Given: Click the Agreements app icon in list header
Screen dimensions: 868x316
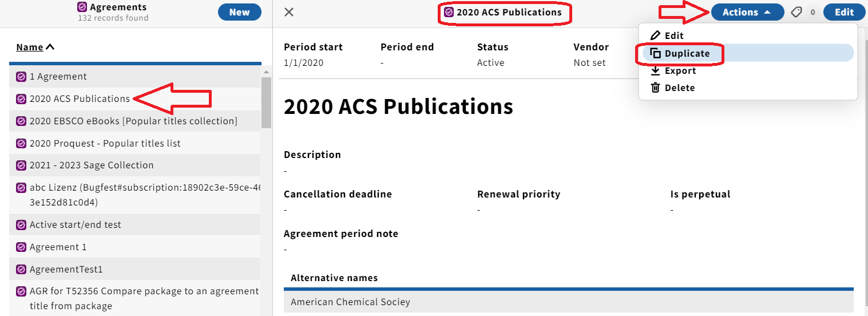Looking at the screenshot, I should [x=82, y=7].
